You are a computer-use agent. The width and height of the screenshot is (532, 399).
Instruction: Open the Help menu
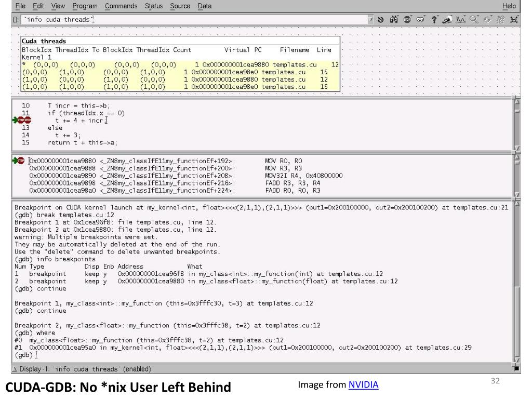point(509,6)
